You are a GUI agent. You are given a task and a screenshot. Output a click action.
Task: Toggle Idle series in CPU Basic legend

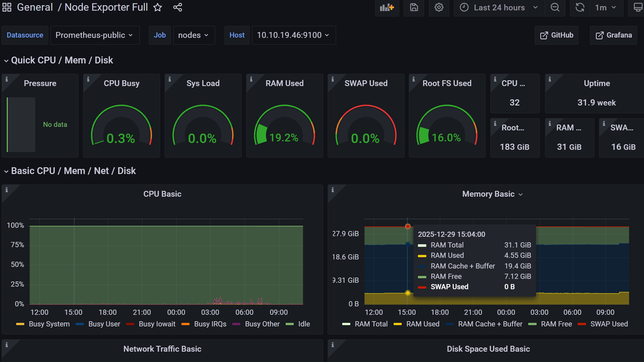point(304,324)
